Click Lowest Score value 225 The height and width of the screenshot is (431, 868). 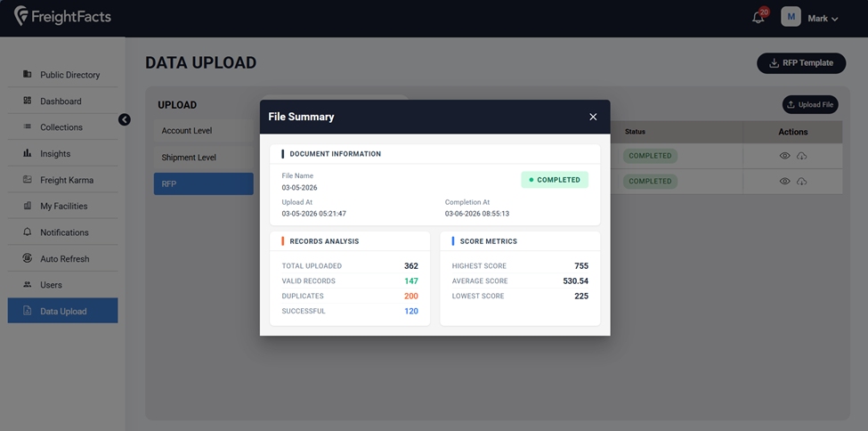[x=581, y=296]
